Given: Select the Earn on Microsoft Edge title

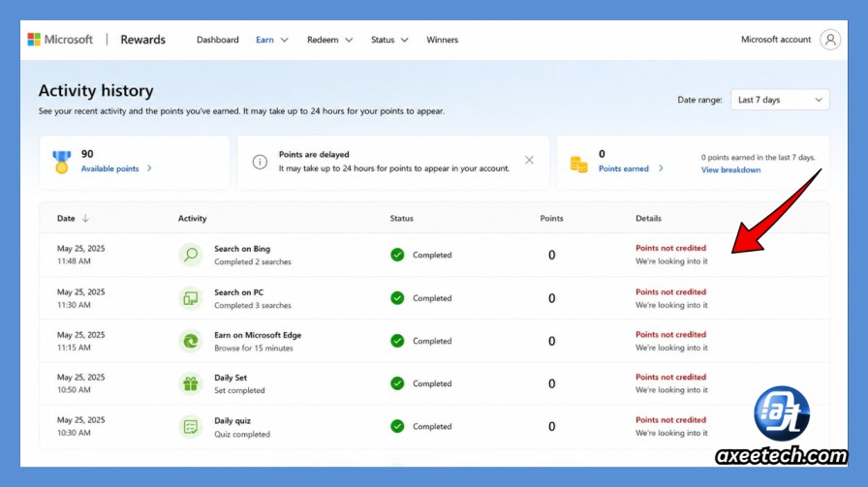Looking at the screenshot, I should click(x=258, y=335).
